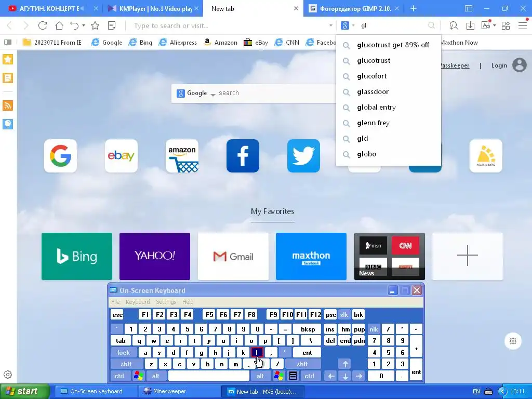Open the Help menu of On-Screen Keyboard

[x=188, y=302]
